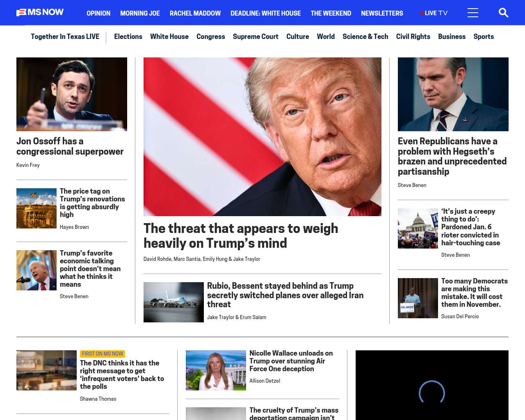Read 'The DNC thinks it has the right message'
525x420 pixels.
coord(122,374)
